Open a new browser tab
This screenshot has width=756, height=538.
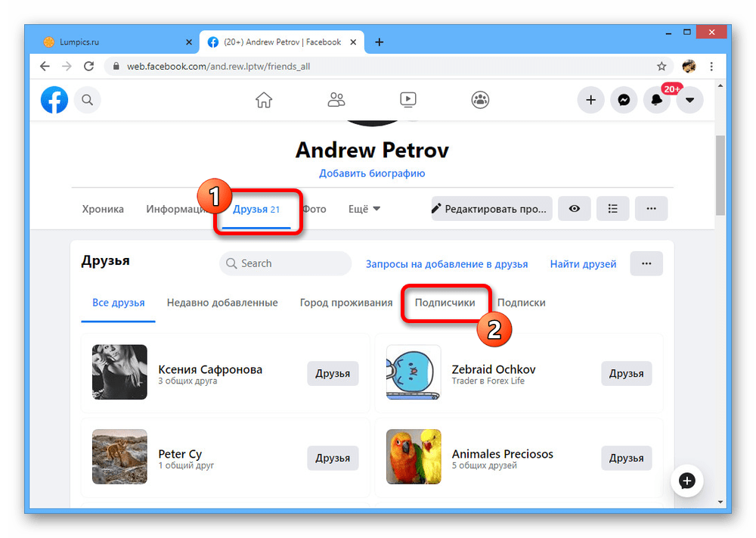380,42
